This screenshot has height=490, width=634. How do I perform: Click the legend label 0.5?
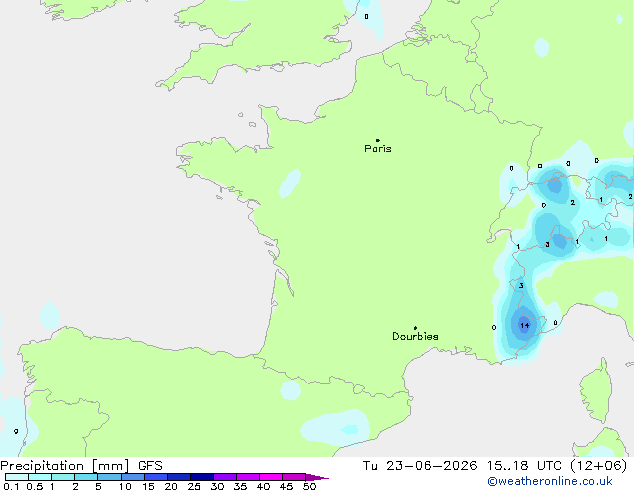tap(35, 486)
